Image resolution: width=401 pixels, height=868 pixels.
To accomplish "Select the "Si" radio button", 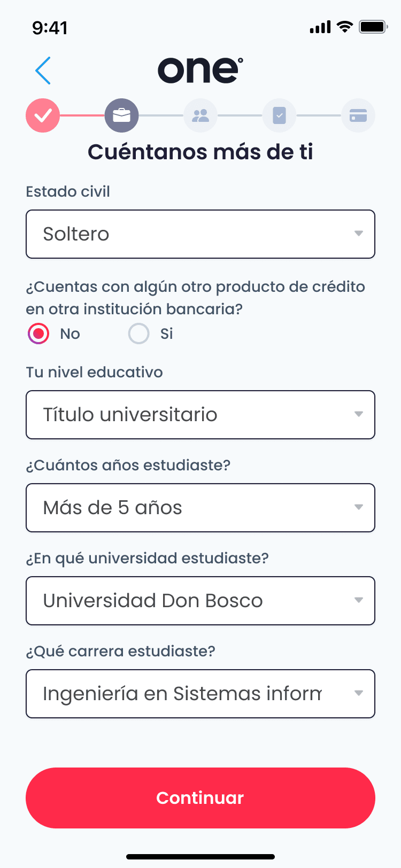I will [139, 334].
